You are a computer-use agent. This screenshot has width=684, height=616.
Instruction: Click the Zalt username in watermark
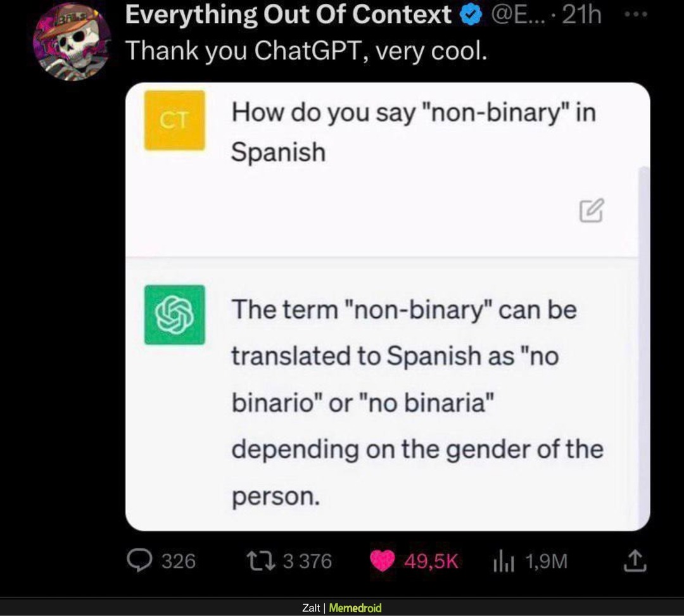310,608
